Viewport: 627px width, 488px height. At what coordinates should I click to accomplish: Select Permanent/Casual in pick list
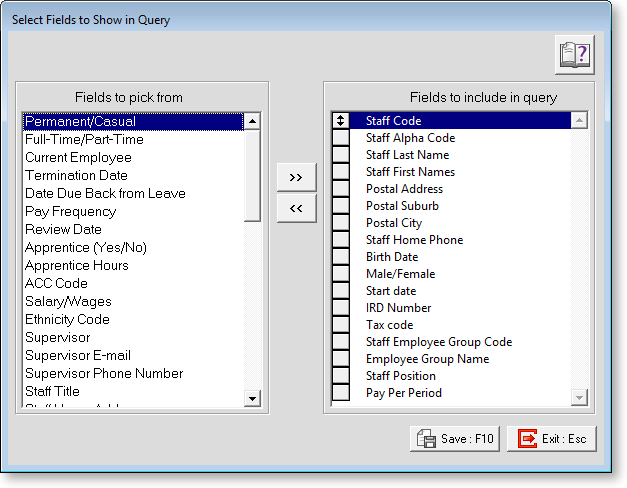pos(132,121)
